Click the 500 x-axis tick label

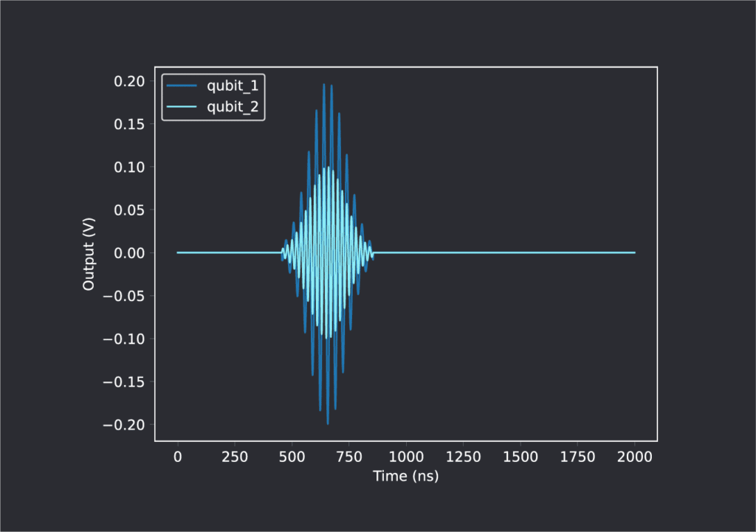[x=292, y=457]
